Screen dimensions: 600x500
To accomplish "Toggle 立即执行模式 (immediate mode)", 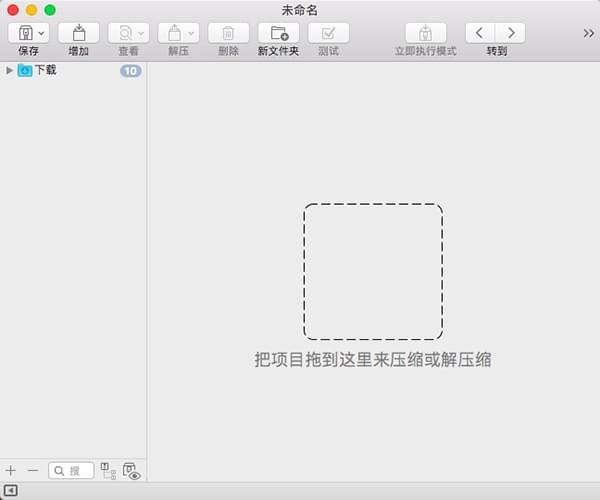I will pos(425,33).
